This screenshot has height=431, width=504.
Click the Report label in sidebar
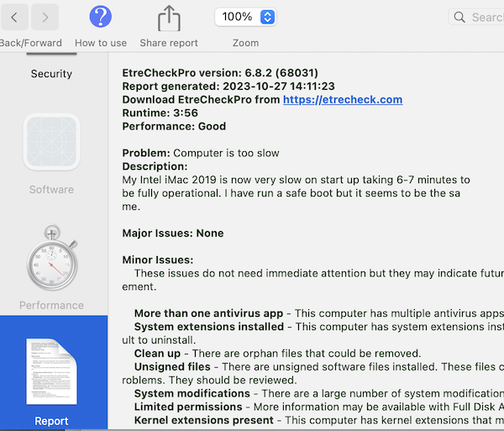[x=51, y=421]
